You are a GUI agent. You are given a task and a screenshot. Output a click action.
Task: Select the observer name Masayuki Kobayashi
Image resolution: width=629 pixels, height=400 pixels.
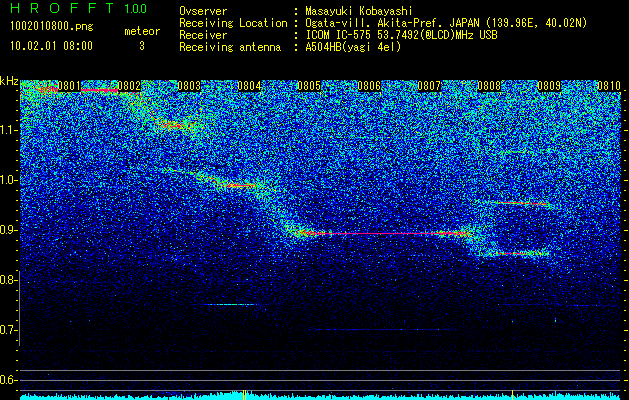pos(359,11)
